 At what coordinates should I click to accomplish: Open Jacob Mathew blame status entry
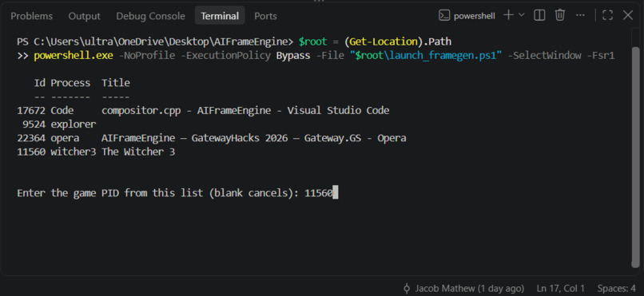(x=470, y=288)
